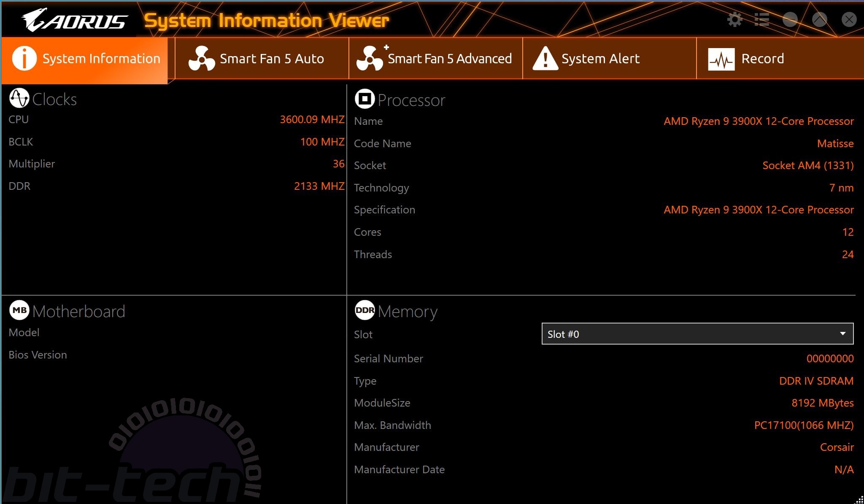This screenshot has height=504, width=864.
Task: Click the Serial Number value 00000000
Action: (x=830, y=358)
